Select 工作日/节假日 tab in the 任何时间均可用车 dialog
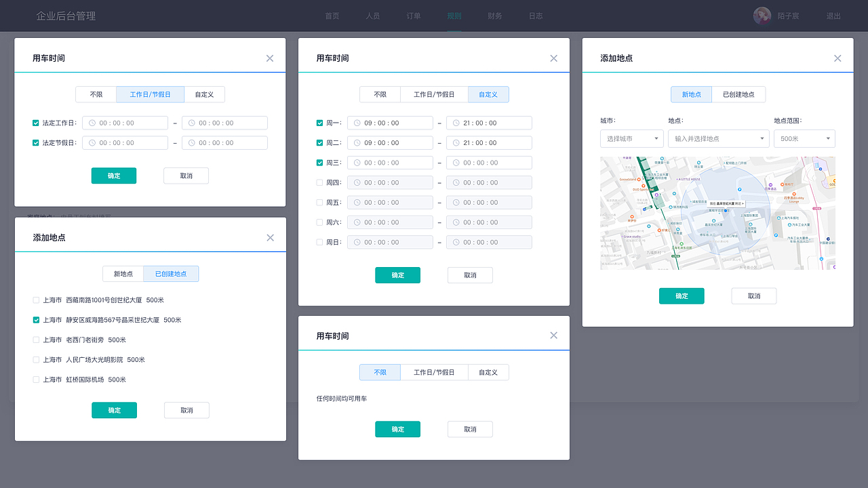The image size is (868, 488). click(x=434, y=372)
